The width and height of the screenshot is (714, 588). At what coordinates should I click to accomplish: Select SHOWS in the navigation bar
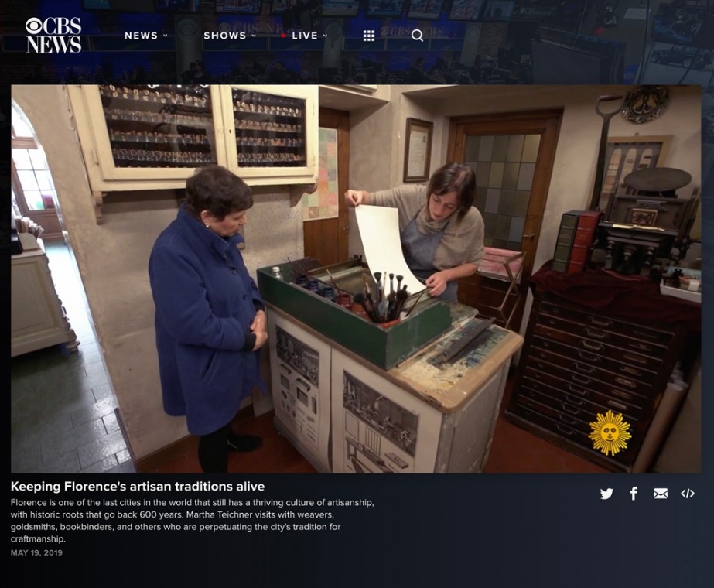(224, 36)
